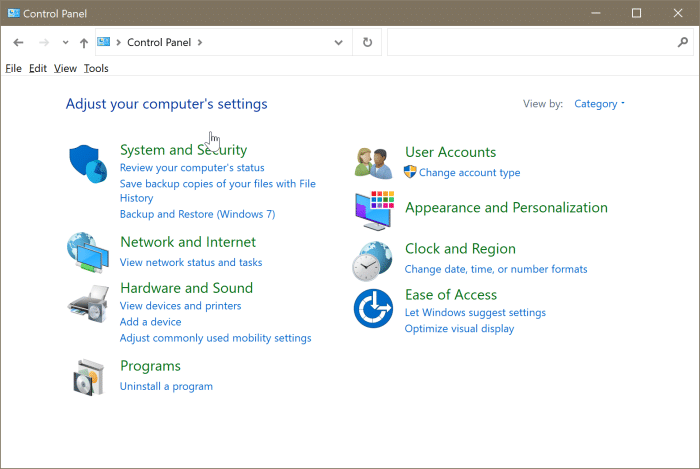Open the View menu
Screen dimensions: 700x469
pyautogui.click(x=65, y=68)
